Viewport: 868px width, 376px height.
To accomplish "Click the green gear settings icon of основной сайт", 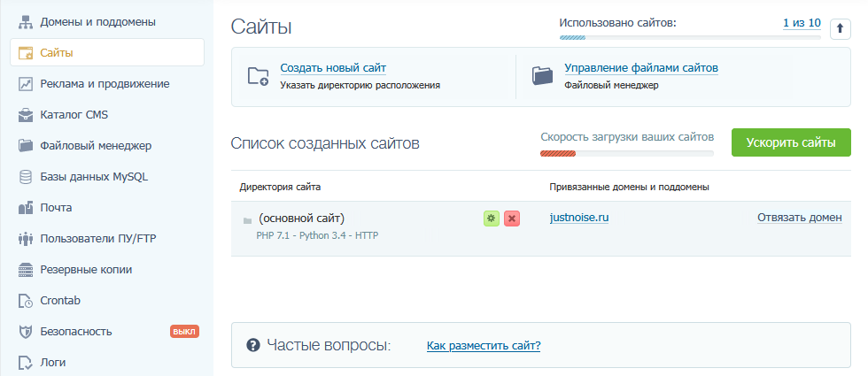I will point(491,219).
